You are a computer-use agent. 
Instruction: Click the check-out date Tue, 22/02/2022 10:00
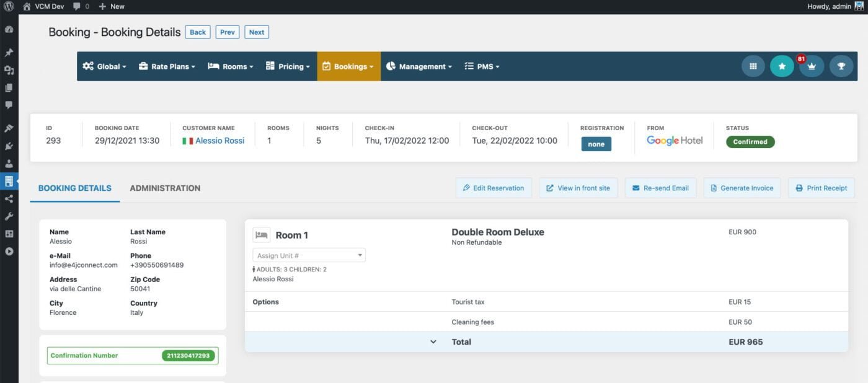515,141
